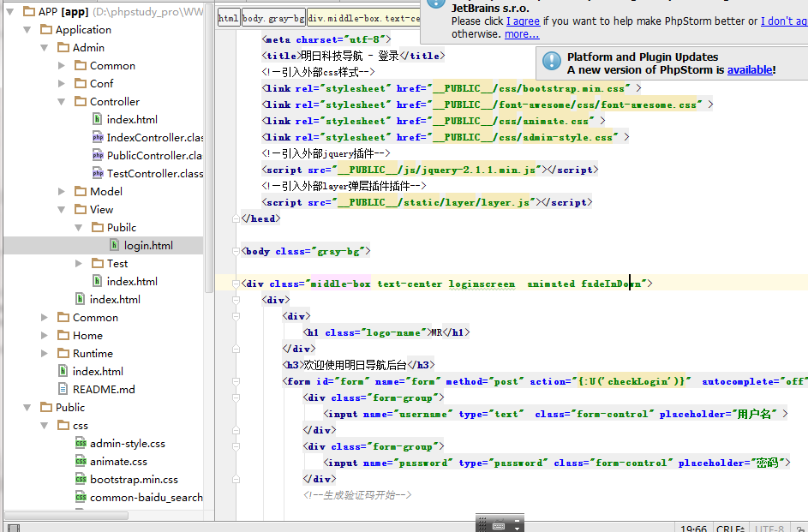This screenshot has width=808, height=532.
Task: Open the 'more...' link in JetBrains notification
Action: point(522,34)
